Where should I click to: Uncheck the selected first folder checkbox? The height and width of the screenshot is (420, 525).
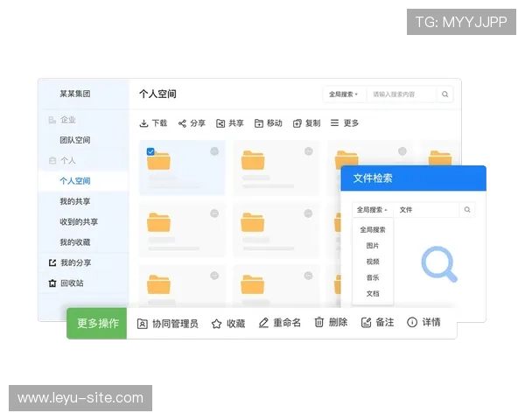point(150,151)
